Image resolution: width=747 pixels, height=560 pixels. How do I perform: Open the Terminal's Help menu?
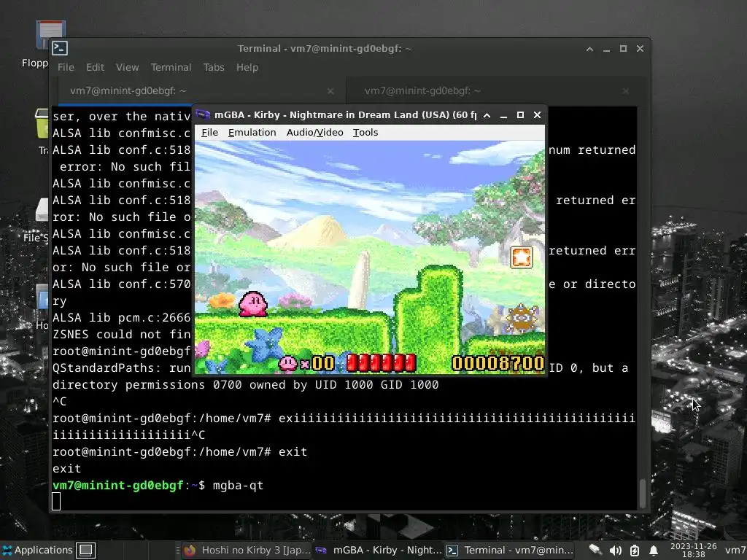pyautogui.click(x=247, y=67)
